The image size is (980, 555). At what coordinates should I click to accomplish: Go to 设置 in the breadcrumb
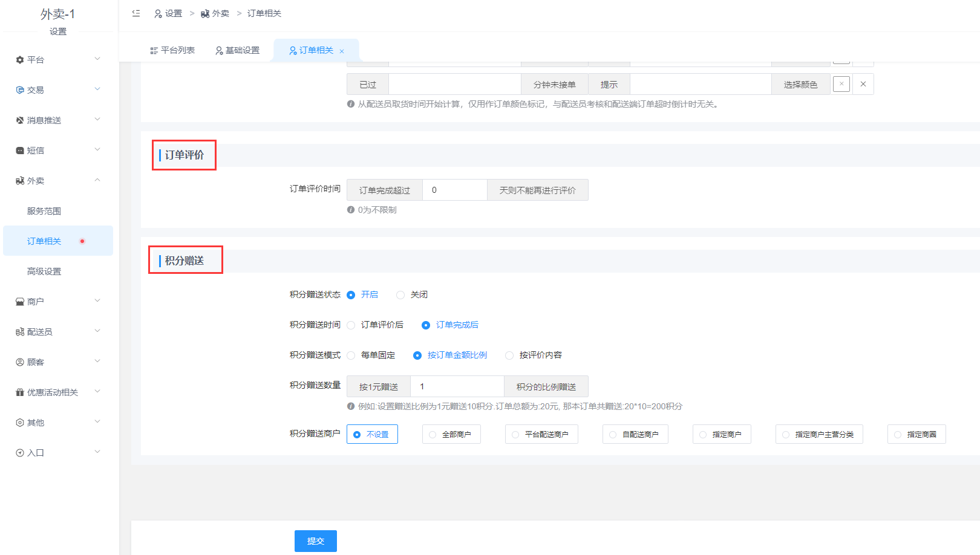168,13
